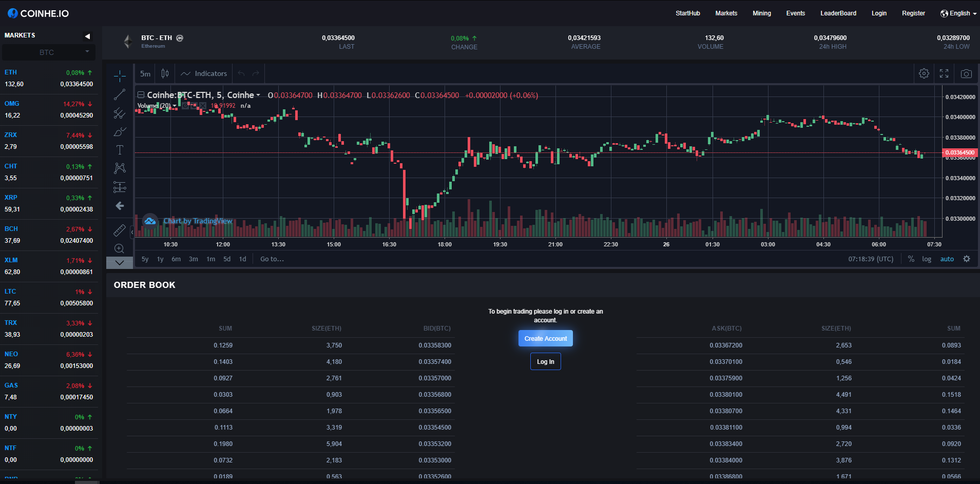Click the back arrow in drawing toolbar
The height and width of the screenshot is (484, 980).
tap(120, 206)
